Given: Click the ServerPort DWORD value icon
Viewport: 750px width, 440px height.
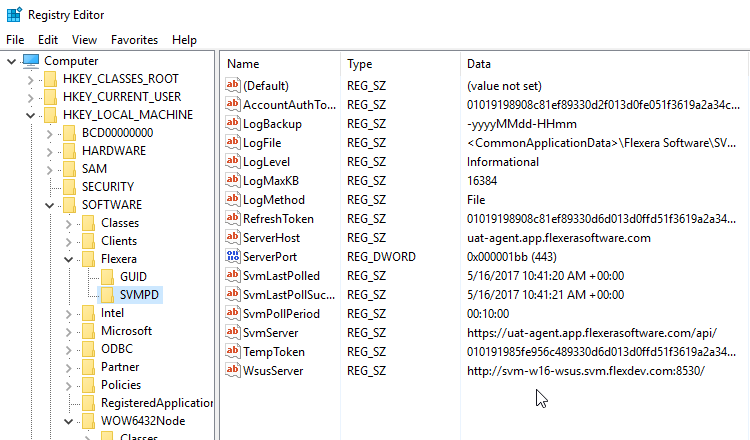Looking at the screenshot, I should (x=232, y=257).
